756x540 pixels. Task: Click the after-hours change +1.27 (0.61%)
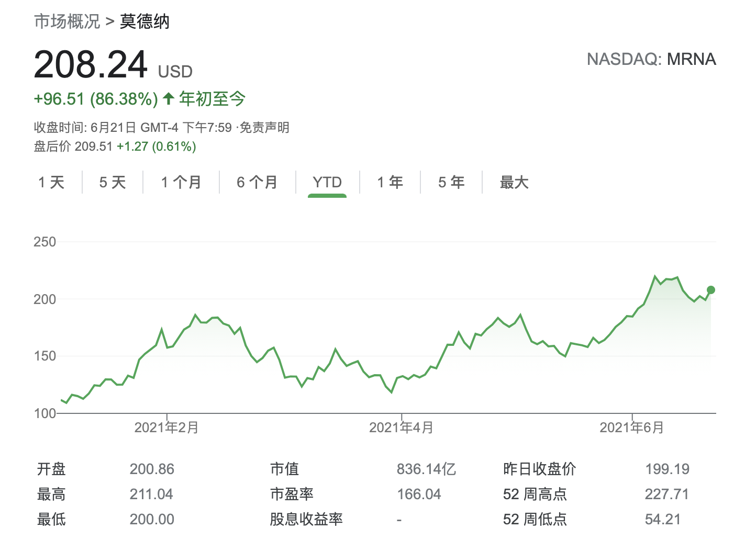[x=157, y=147]
